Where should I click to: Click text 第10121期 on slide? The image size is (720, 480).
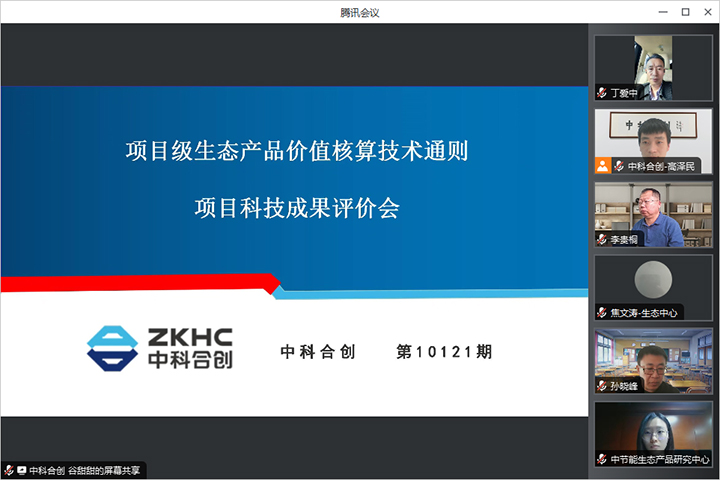[x=444, y=352]
